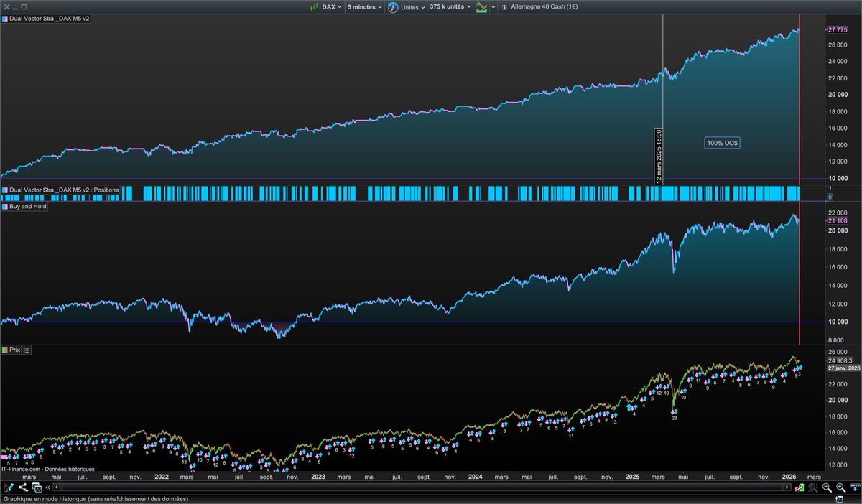
Task: Click the red-green candle recenter icon
Action: pos(800,488)
